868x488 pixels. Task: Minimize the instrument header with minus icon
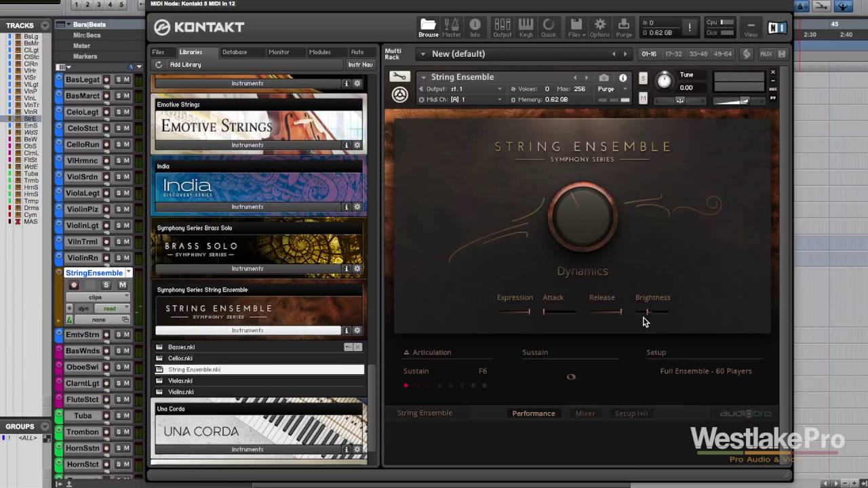(772, 81)
